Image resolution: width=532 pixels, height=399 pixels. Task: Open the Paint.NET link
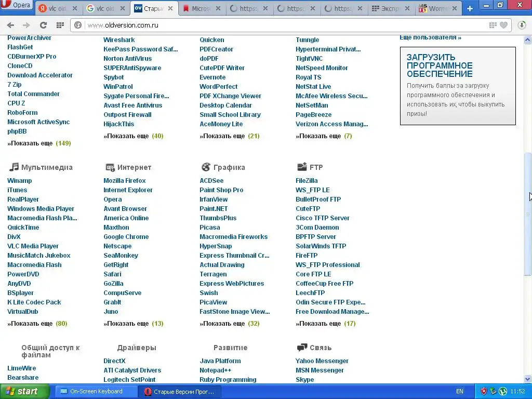click(214, 209)
